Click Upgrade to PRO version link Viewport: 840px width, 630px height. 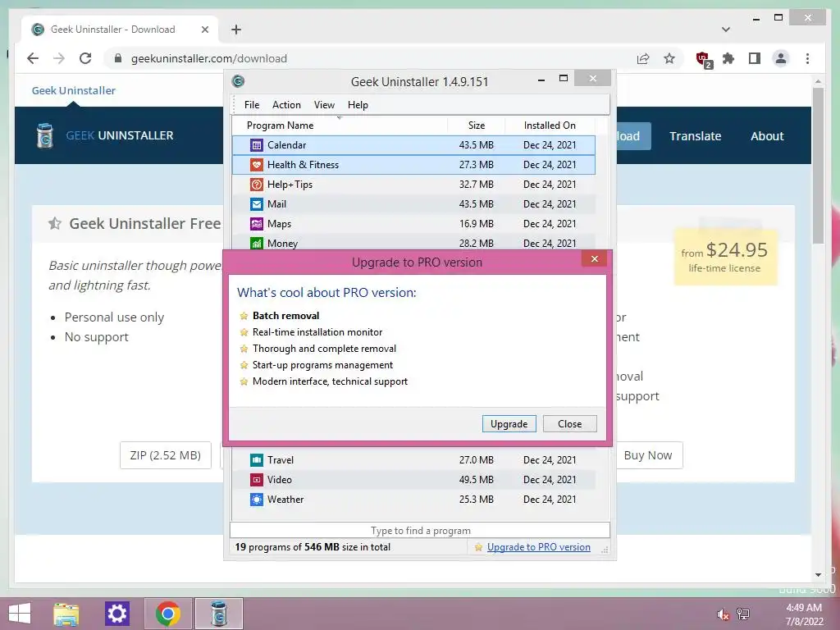[538, 547]
